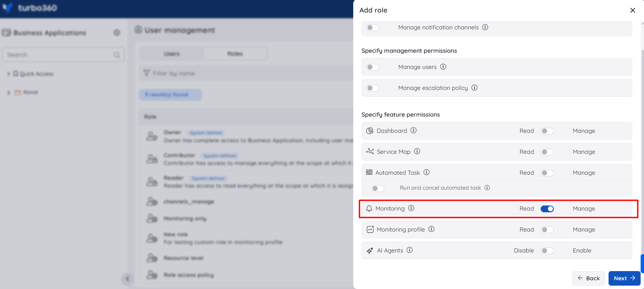Select the Owner role row
The width and height of the screenshot is (644, 289).
point(247,136)
